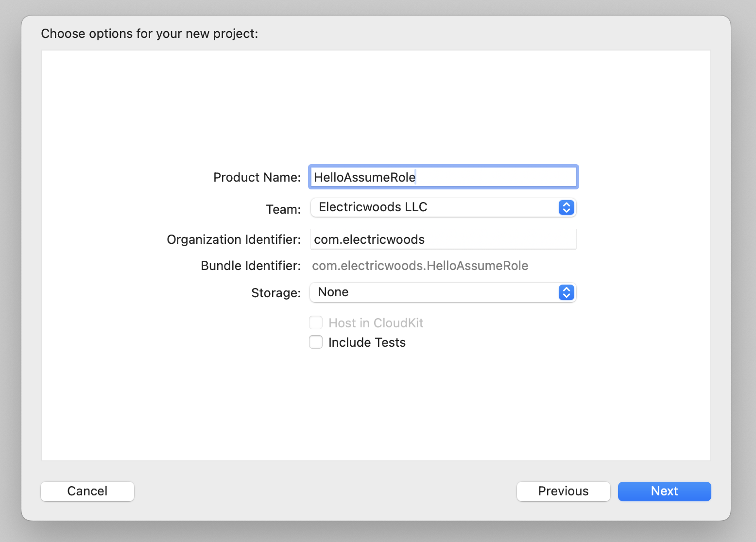Click the "Product Name:" field label
This screenshot has height=542, width=756.
pos(257,177)
